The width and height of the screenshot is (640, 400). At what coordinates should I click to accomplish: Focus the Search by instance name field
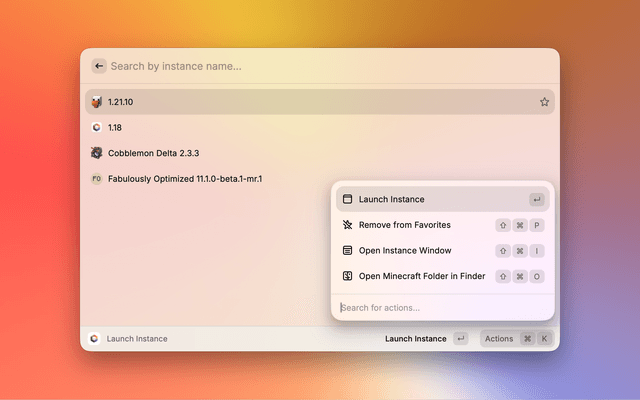pyautogui.click(x=320, y=66)
